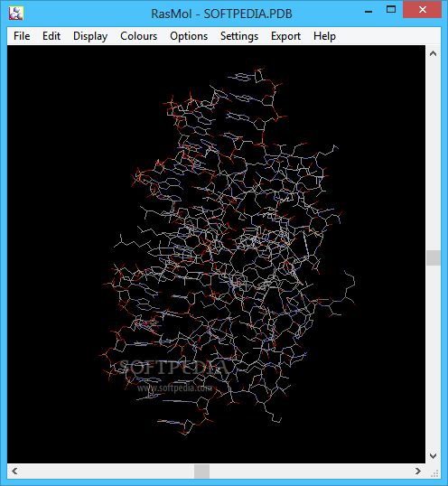Open the File menu

tap(22, 36)
